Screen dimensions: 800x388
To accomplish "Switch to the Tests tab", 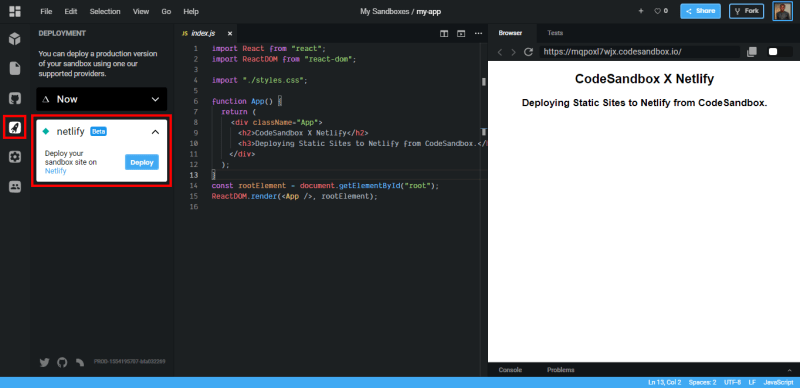I will pos(555,33).
